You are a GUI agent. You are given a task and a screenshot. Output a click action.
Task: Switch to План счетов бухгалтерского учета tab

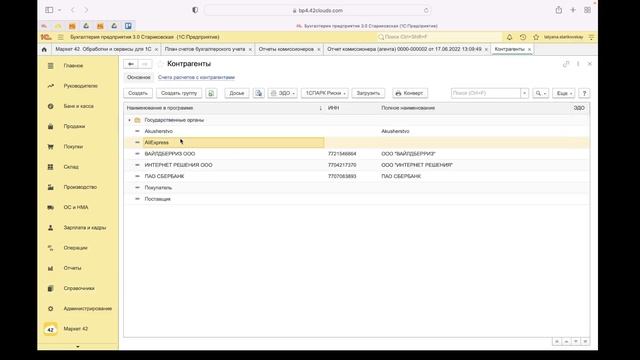coord(205,49)
